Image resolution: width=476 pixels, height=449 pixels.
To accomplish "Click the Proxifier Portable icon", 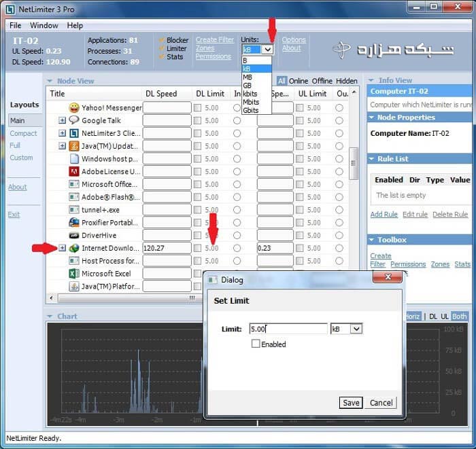I will pos(73,223).
